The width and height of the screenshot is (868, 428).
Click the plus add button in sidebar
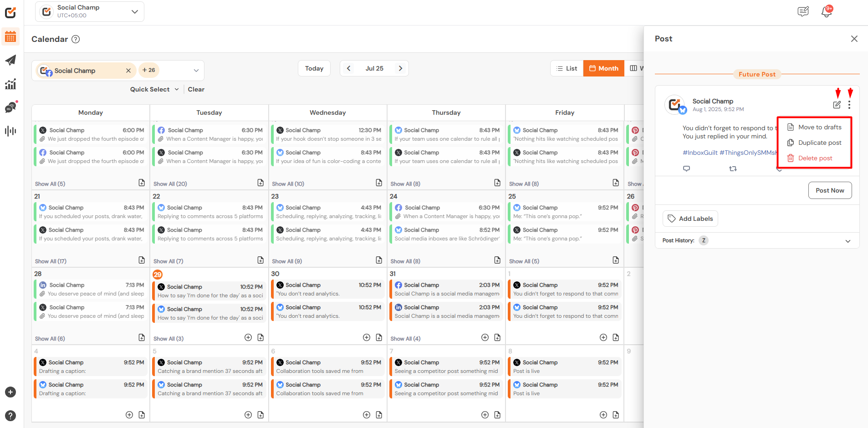[x=10, y=392]
